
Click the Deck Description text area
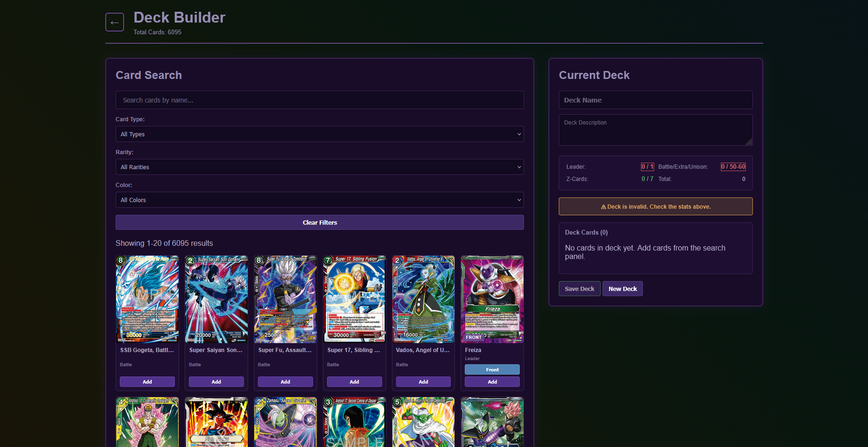tap(656, 130)
